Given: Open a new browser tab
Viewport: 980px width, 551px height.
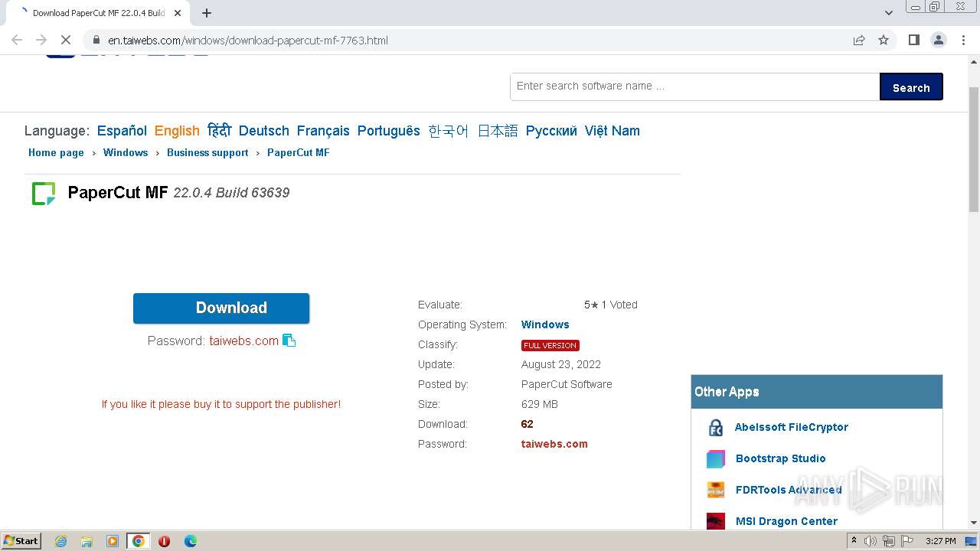Looking at the screenshot, I should point(207,13).
